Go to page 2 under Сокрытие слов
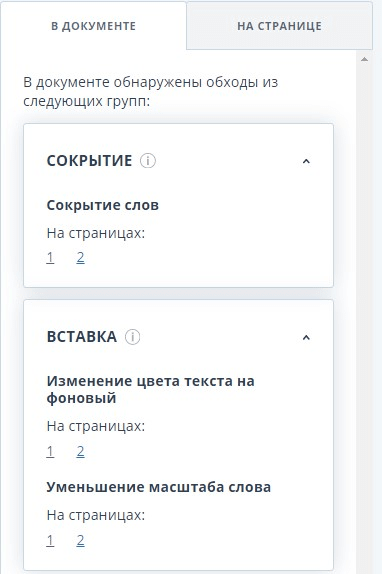 click(80, 258)
